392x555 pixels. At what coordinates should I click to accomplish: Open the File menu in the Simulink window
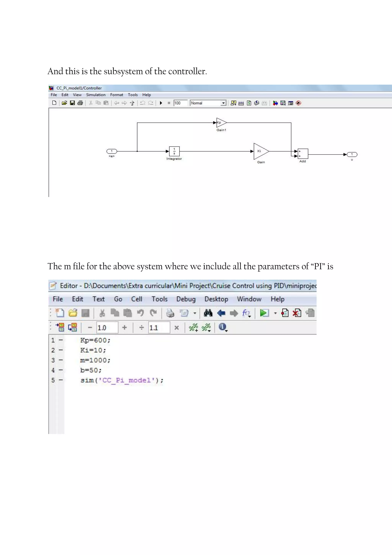coord(54,95)
